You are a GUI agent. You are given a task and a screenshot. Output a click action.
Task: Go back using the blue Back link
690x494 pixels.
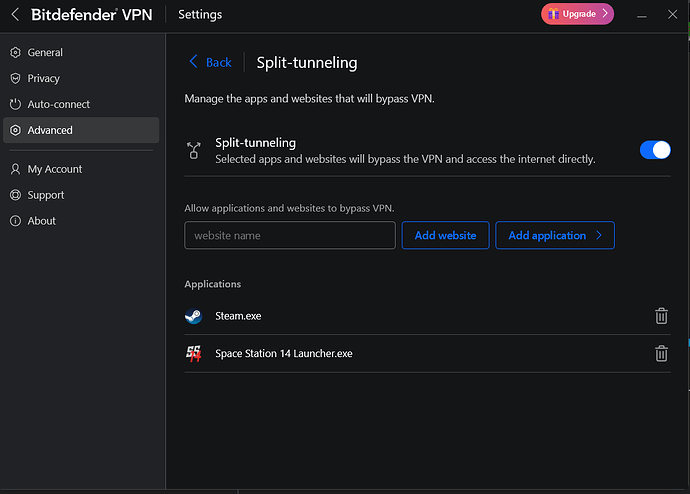(x=219, y=62)
